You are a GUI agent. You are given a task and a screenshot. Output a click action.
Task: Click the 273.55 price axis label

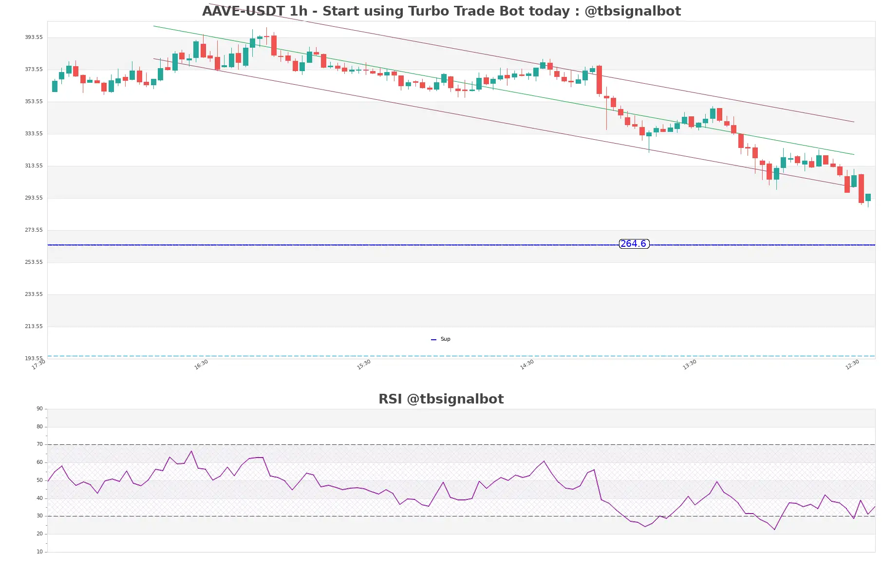click(x=34, y=230)
